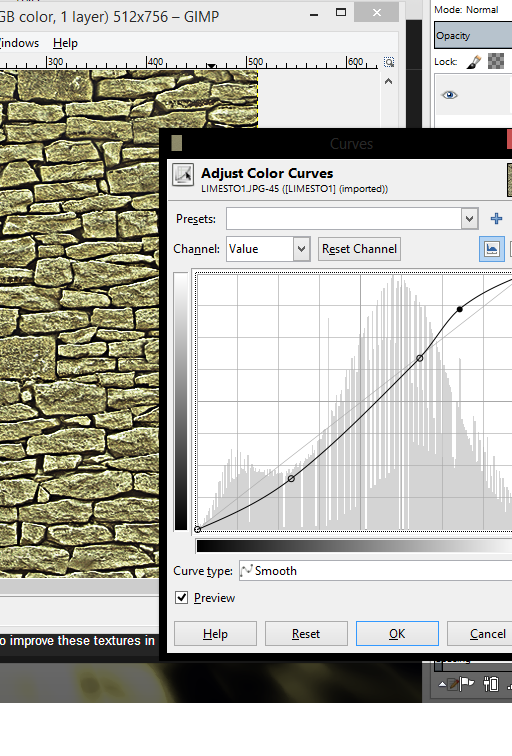This screenshot has width=512, height=756.
Task: Click the Help button in Curves dialog
Action: tap(215, 634)
